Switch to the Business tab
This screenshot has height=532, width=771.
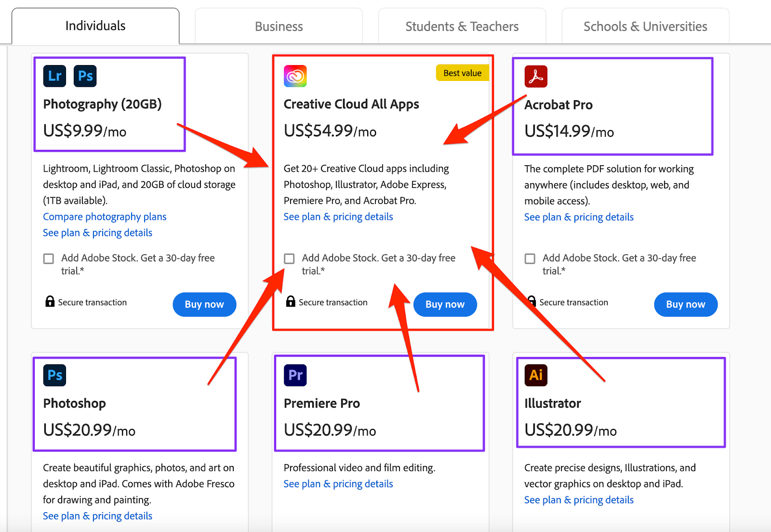tap(279, 27)
